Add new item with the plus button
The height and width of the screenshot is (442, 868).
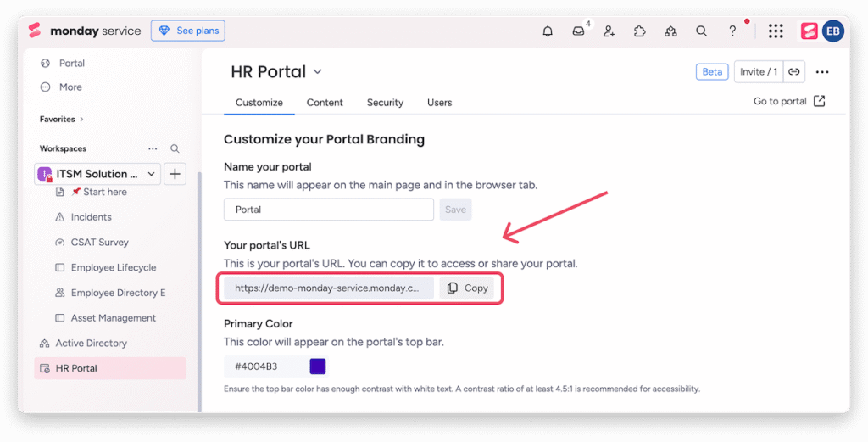point(175,174)
